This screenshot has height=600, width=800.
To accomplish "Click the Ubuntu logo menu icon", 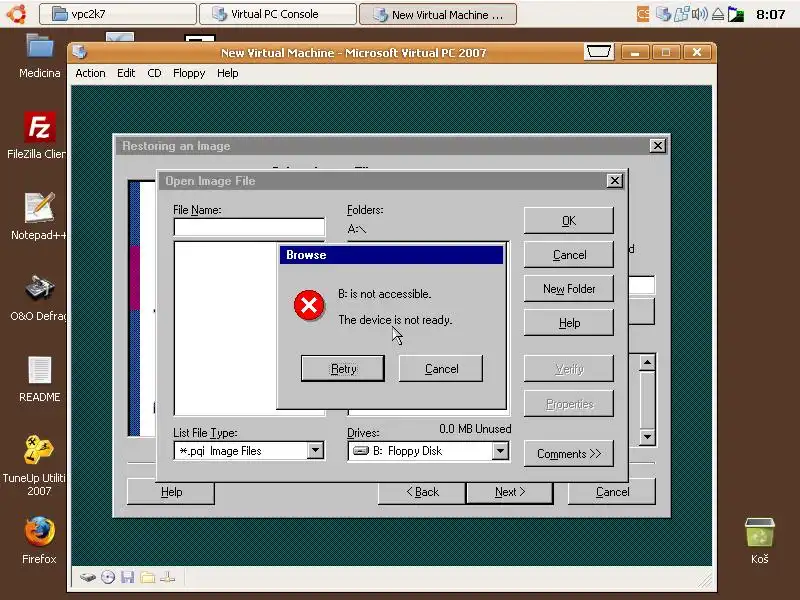I will point(16,14).
